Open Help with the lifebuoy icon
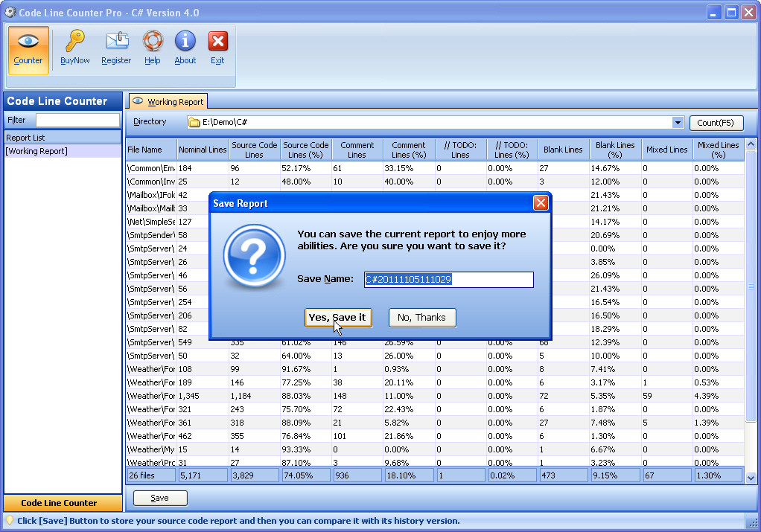761x532 pixels. [153, 48]
